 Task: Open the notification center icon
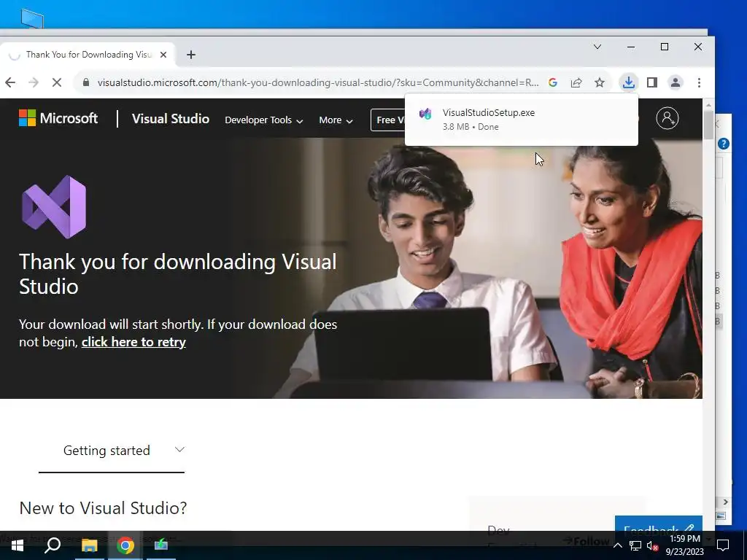pyautogui.click(x=723, y=545)
